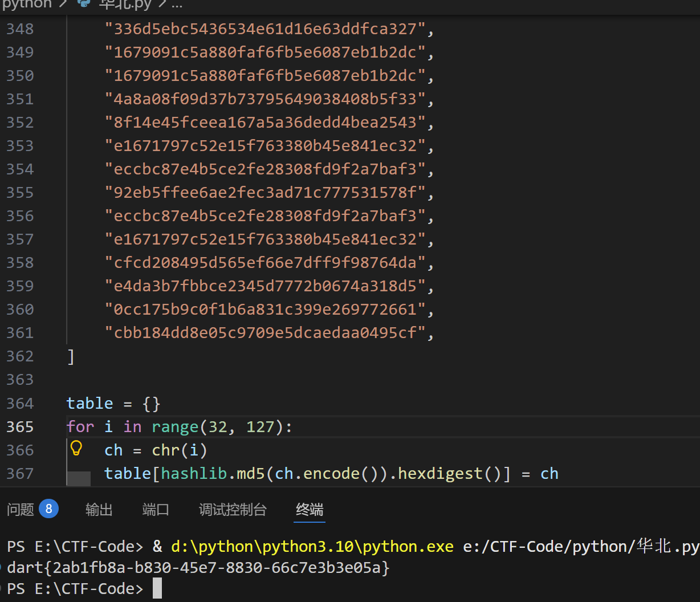Click the terminal cursor at last prompt

pyautogui.click(x=157, y=588)
